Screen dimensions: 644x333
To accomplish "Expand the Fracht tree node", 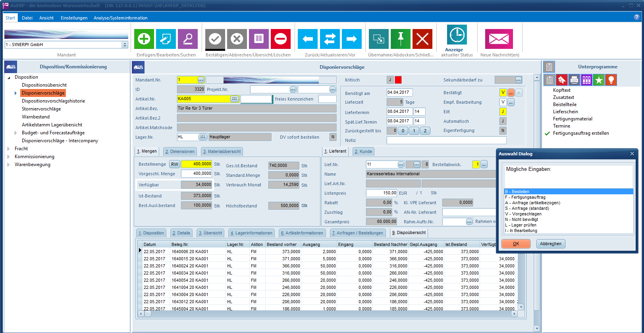I will click(x=8, y=149).
